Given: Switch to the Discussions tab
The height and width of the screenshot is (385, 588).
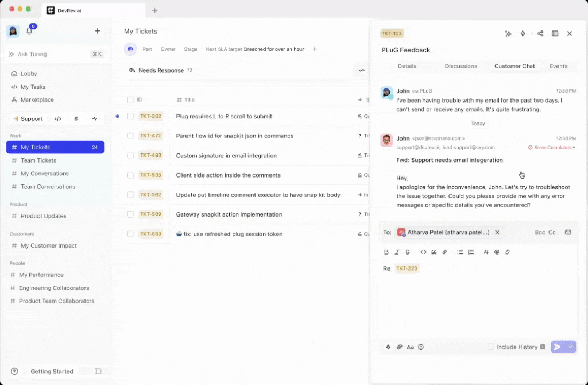Looking at the screenshot, I should pos(461,66).
